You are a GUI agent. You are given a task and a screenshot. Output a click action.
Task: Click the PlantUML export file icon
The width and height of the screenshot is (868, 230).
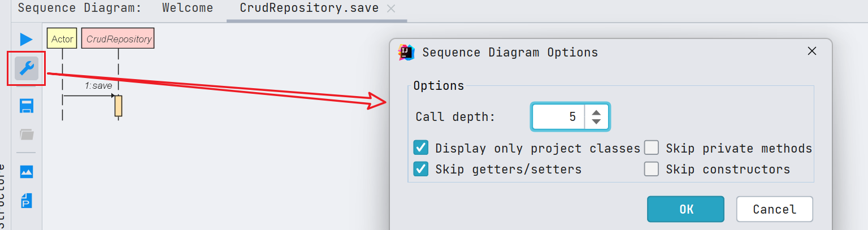[27, 200]
